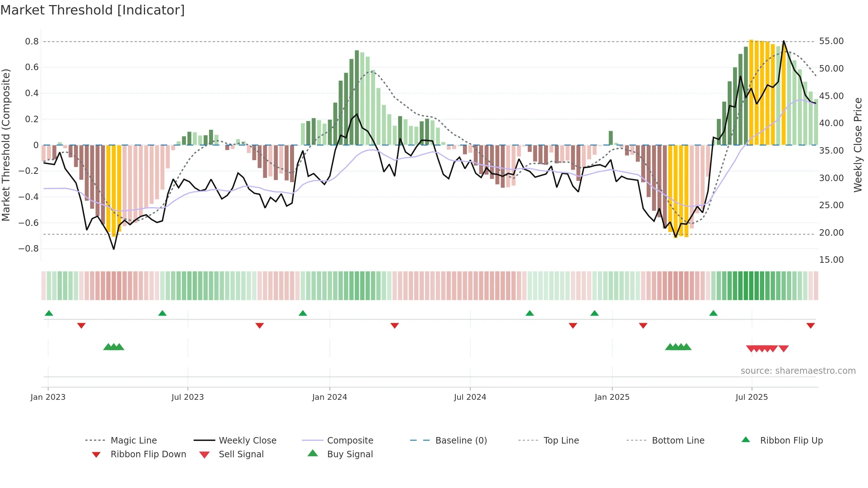Click the Ribbon Flip Up triangle around May 2025
The height and width of the screenshot is (488, 868).
coord(713,313)
